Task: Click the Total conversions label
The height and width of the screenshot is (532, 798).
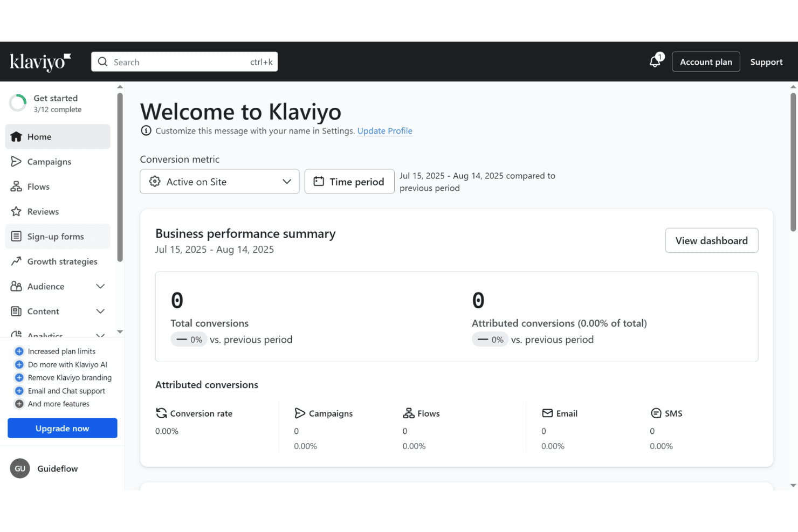Action: tap(210, 323)
